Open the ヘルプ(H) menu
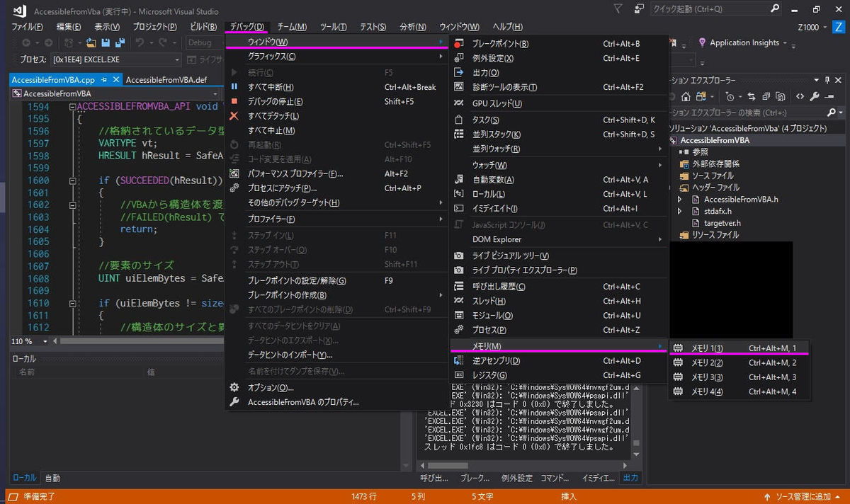 507,26
